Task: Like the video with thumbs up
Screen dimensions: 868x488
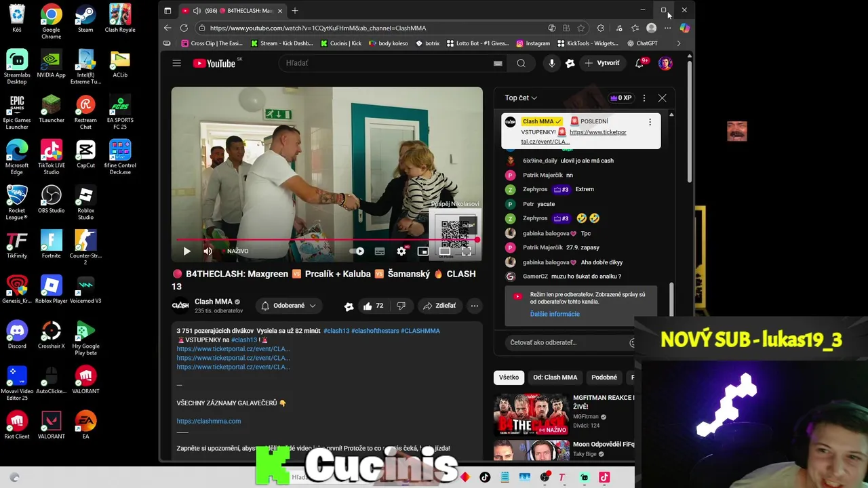Action: [x=373, y=306]
